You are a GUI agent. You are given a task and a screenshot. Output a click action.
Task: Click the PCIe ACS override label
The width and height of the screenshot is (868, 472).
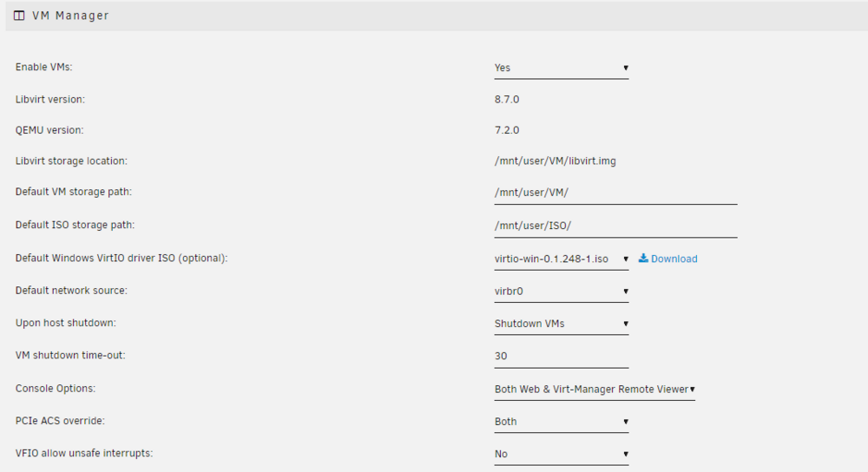pyautogui.click(x=60, y=421)
